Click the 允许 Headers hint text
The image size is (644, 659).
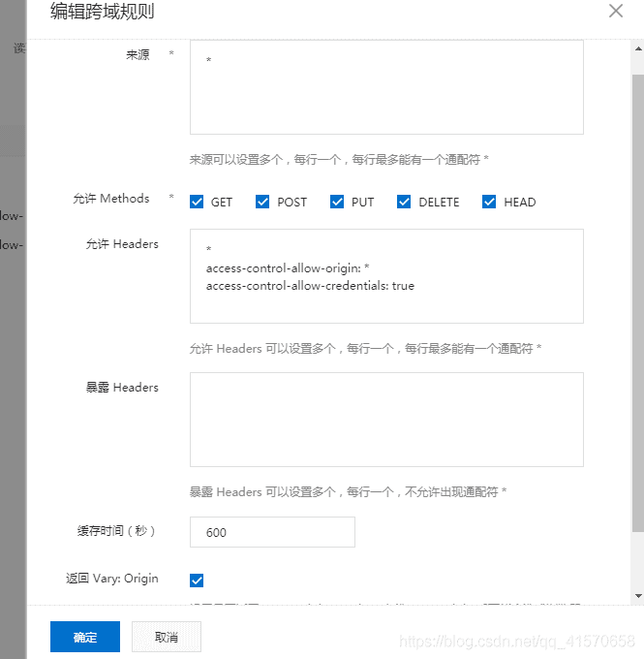(365, 349)
